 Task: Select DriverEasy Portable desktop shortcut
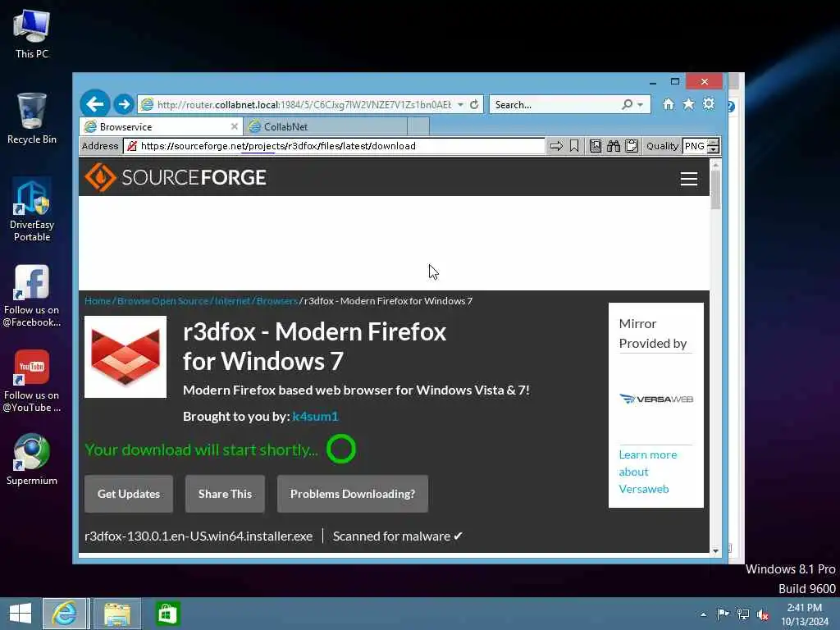(32, 209)
